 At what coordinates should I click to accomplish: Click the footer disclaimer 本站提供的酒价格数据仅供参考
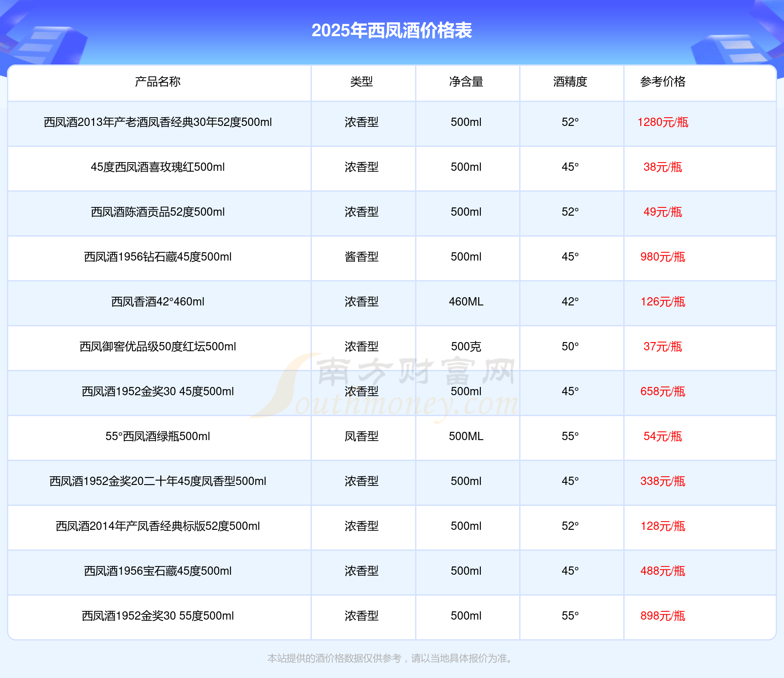334,658
